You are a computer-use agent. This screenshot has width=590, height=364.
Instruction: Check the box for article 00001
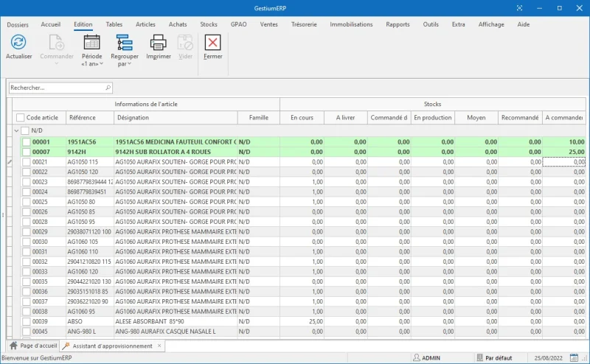tap(26, 142)
